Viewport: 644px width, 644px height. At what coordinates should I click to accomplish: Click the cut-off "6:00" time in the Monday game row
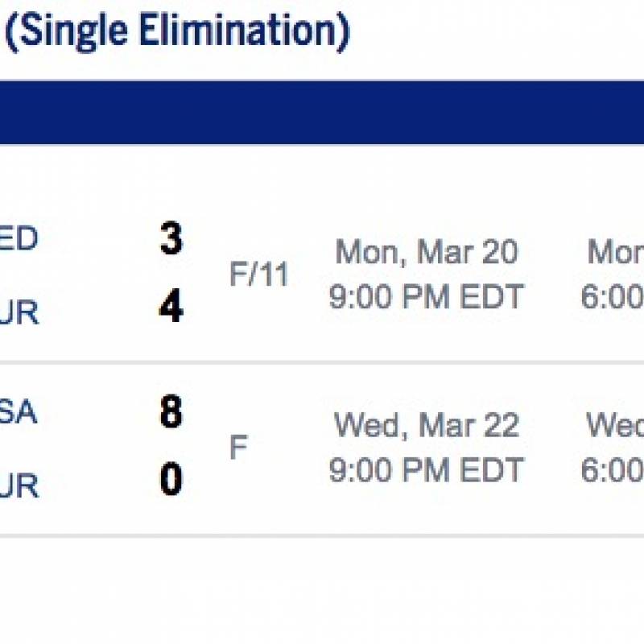[613, 296]
